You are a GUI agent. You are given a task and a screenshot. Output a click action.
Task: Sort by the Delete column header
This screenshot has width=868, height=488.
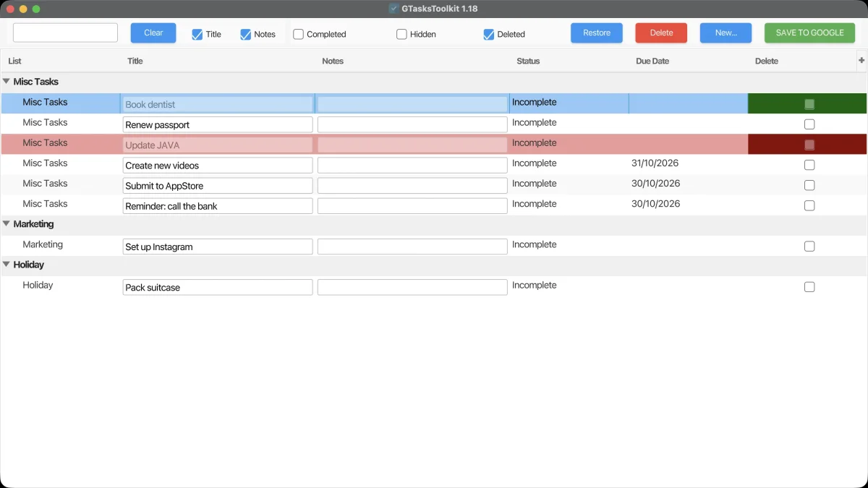tap(803, 61)
